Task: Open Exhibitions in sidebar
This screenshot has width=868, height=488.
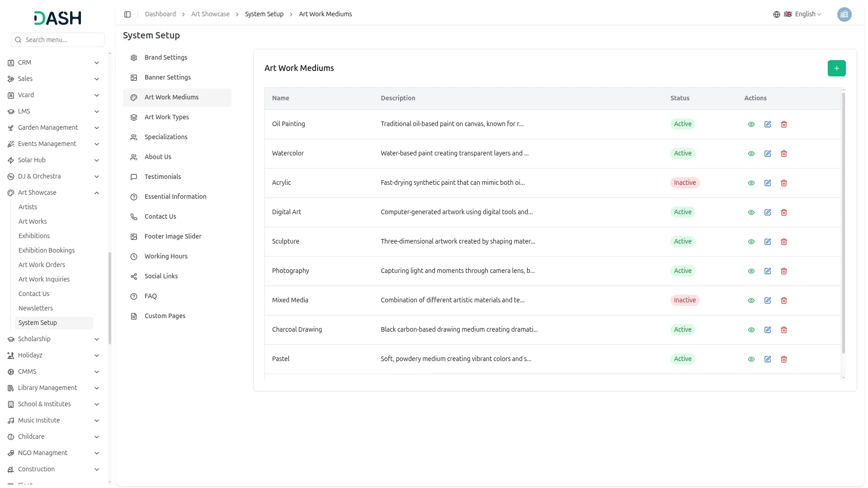Action: tap(34, 236)
